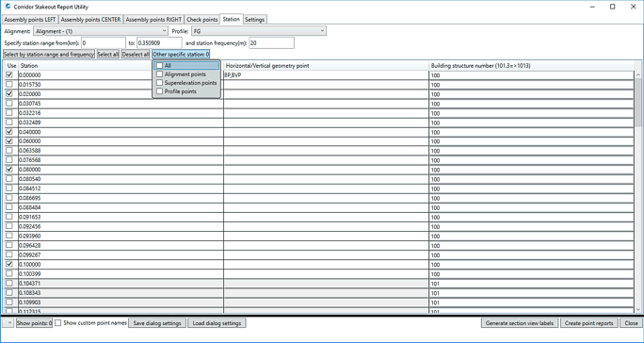The width and height of the screenshot is (644, 343).
Task: Click the station frequency field
Action: coord(271,42)
